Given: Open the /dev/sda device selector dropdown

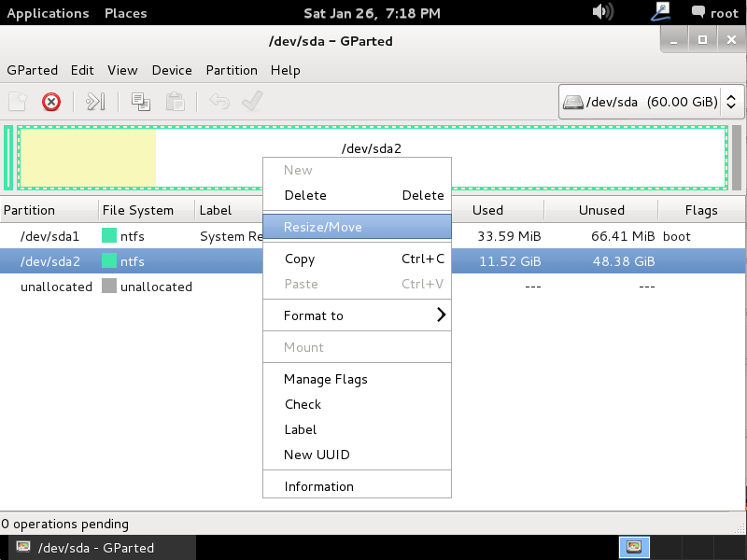Looking at the screenshot, I should coord(651,102).
